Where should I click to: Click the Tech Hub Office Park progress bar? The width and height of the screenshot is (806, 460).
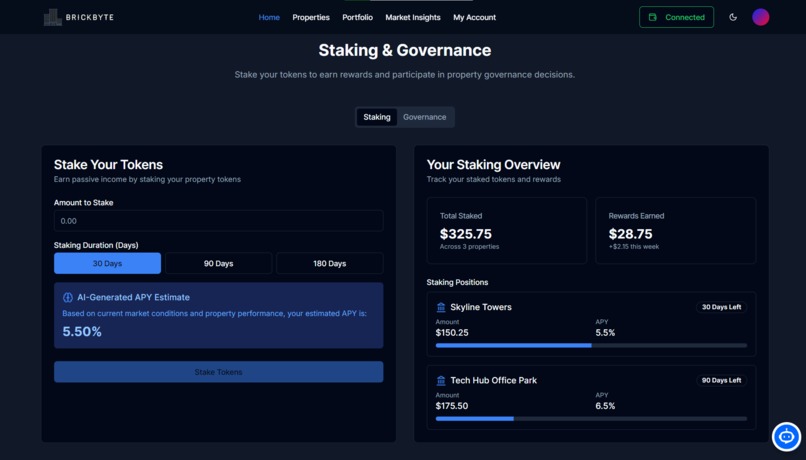point(591,419)
